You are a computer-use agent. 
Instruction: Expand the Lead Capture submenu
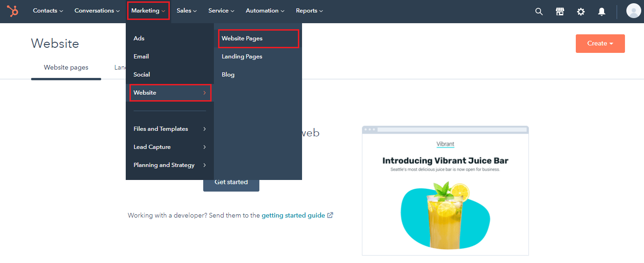click(170, 147)
